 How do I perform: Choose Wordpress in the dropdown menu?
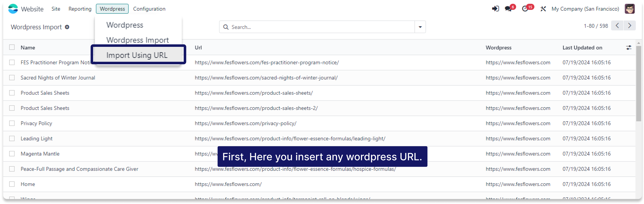pos(125,25)
